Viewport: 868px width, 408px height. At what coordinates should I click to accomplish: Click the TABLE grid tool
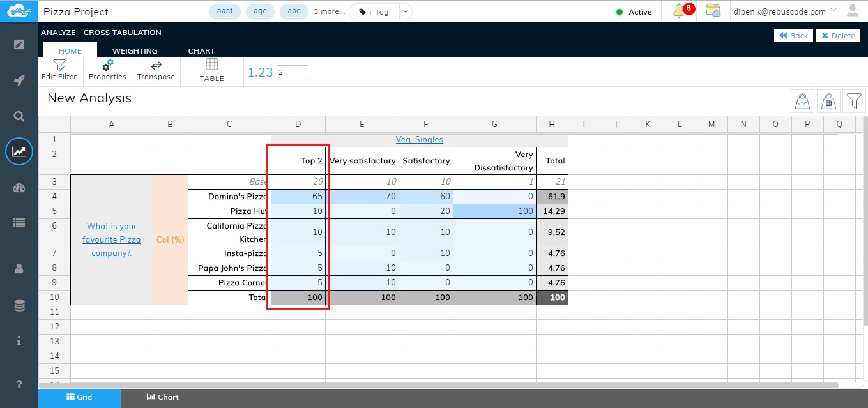212,70
